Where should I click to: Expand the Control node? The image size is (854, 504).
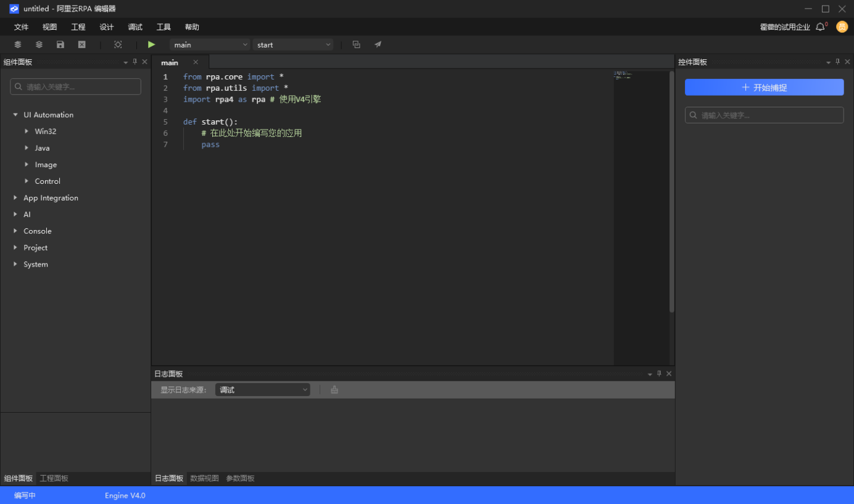click(x=27, y=181)
